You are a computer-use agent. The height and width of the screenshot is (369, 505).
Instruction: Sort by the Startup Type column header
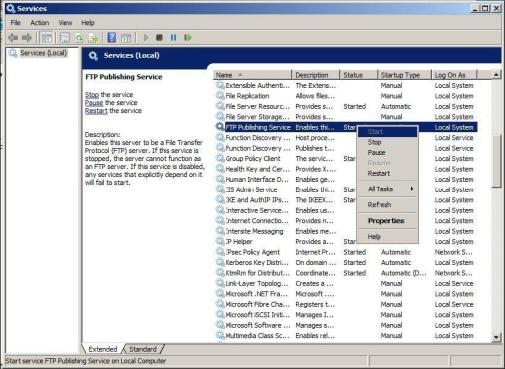404,75
